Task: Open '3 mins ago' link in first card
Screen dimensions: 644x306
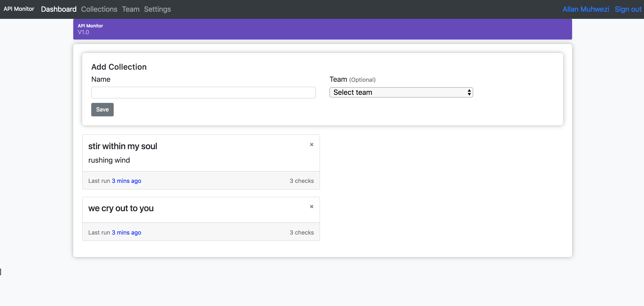Action: [126, 181]
